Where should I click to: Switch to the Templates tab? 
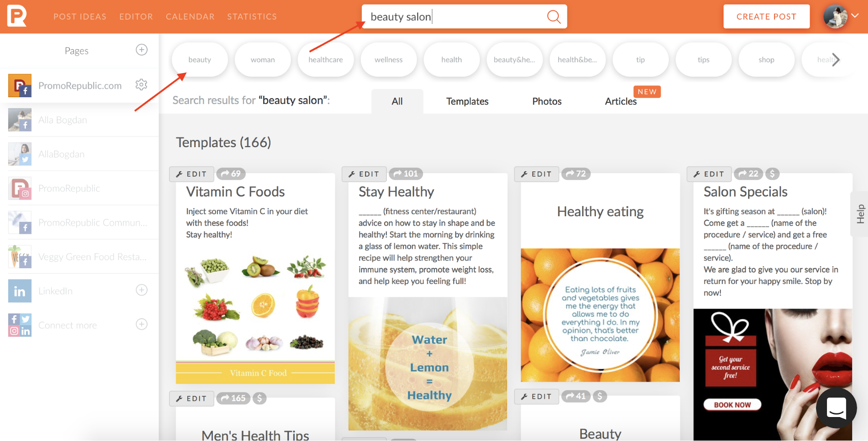click(467, 101)
